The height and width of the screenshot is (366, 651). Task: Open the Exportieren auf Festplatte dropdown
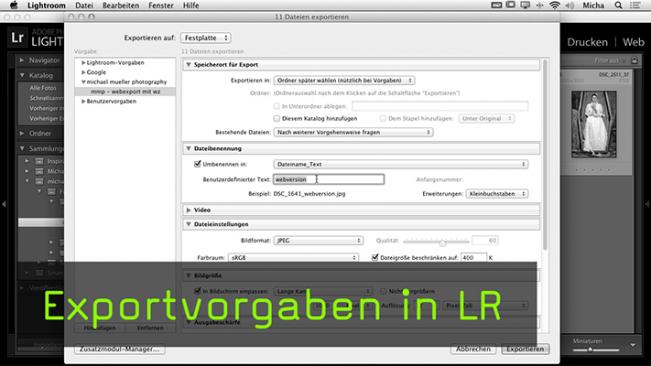pyautogui.click(x=206, y=38)
